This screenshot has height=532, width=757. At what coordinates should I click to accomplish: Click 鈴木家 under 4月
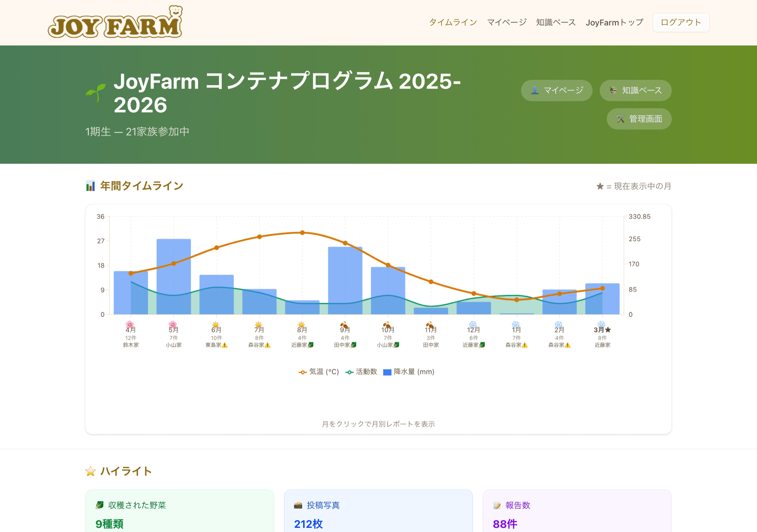click(x=131, y=345)
